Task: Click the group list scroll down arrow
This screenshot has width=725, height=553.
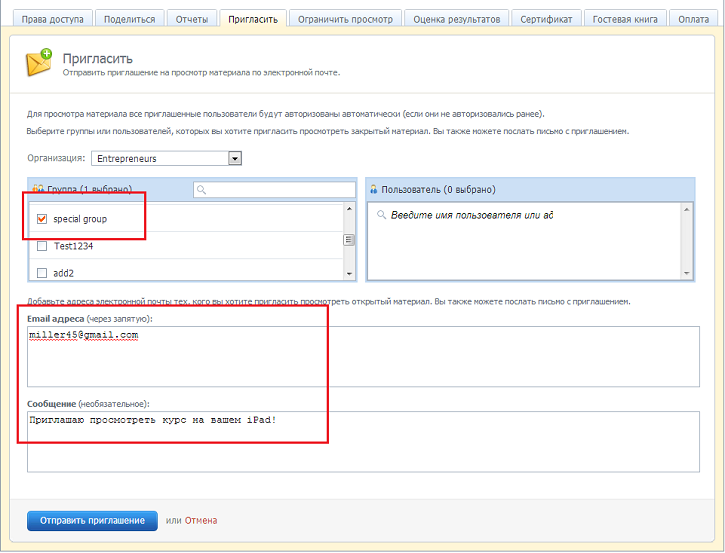Action: [x=349, y=274]
